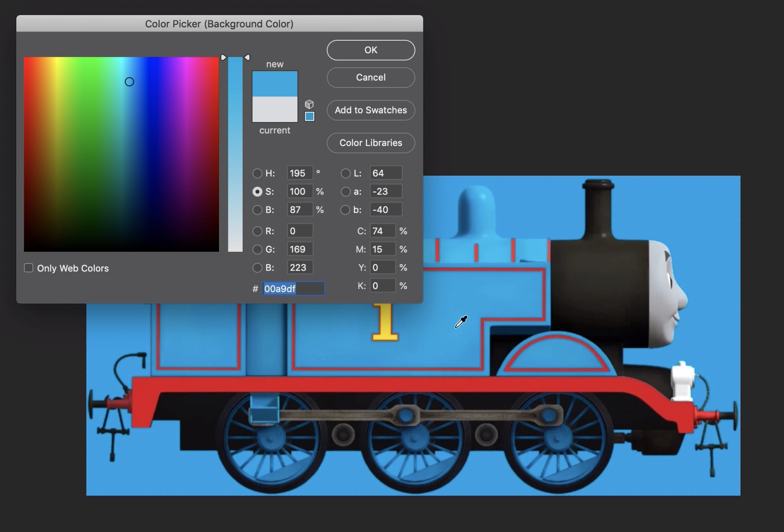Viewport: 784px width, 532px height.
Task: Click the black K percentage field
Action: [383, 286]
